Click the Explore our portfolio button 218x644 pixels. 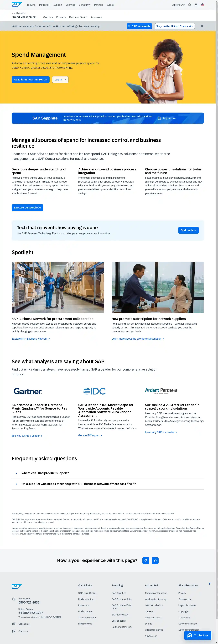coord(27,208)
